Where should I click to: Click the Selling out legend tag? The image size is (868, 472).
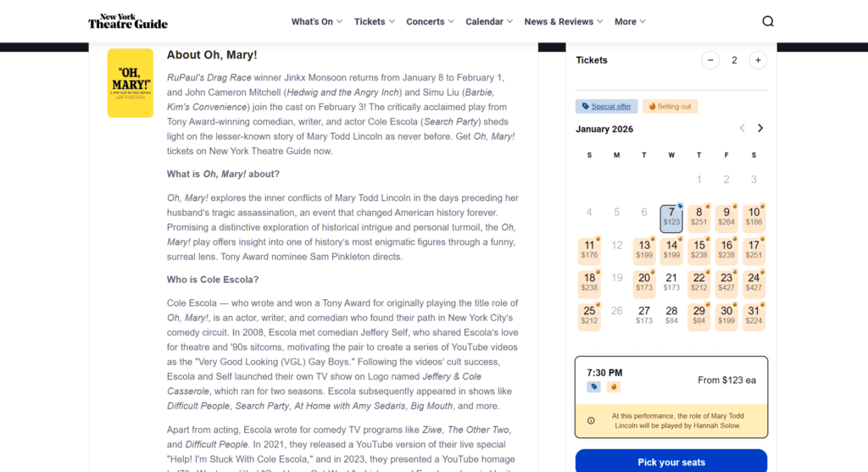pos(670,106)
